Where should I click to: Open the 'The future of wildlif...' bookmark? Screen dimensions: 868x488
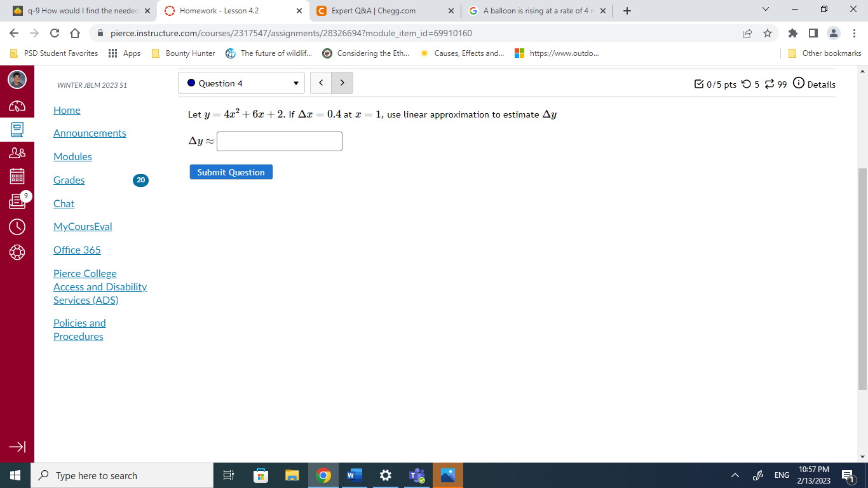tap(269, 53)
